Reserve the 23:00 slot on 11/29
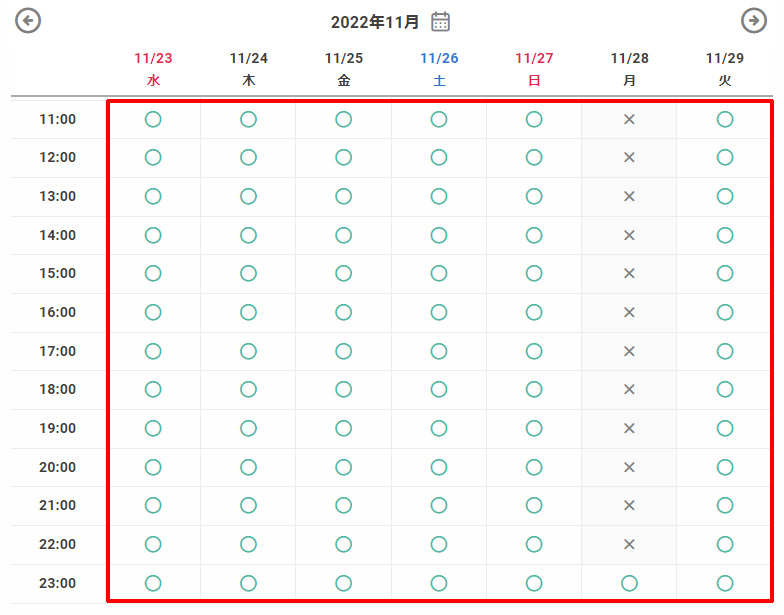The height and width of the screenshot is (615, 784). click(725, 584)
